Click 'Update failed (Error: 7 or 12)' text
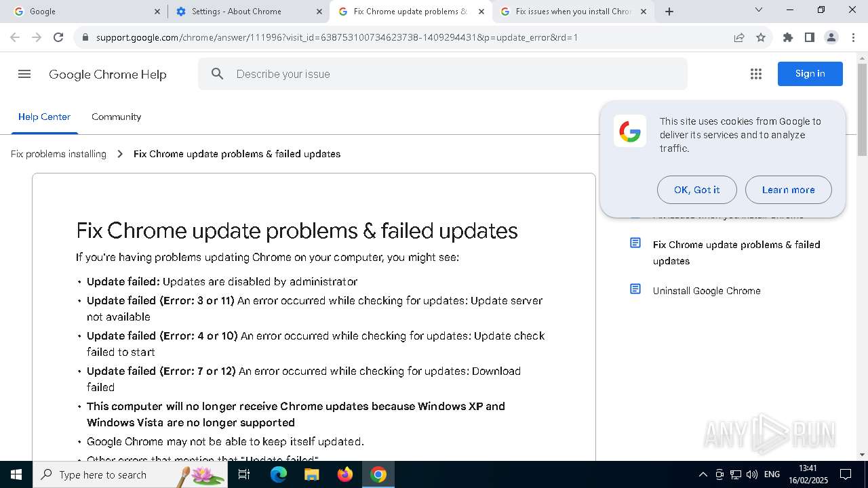 pyautogui.click(x=161, y=371)
